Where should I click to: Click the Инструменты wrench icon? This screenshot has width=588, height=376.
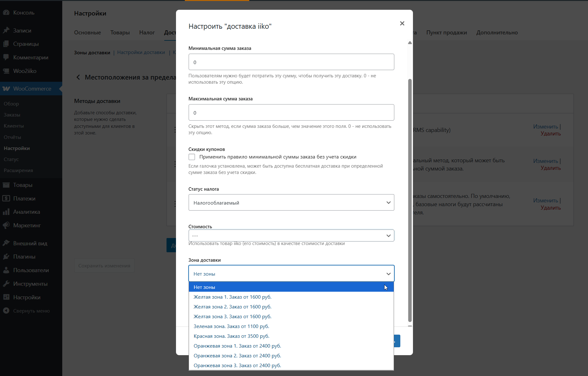pyautogui.click(x=6, y=284)
